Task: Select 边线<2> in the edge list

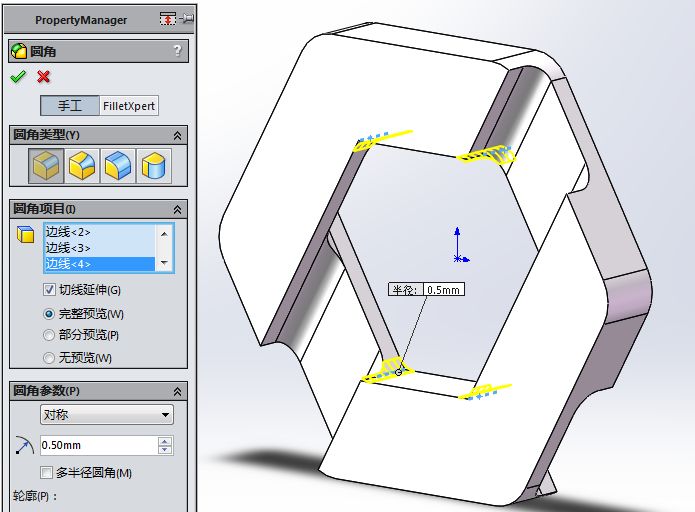Action: tap(100, 232)
